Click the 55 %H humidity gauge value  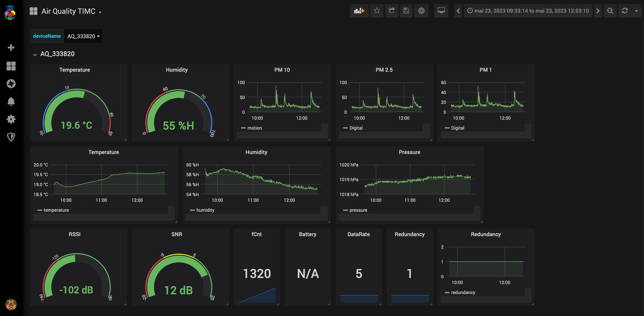(178, 126)
